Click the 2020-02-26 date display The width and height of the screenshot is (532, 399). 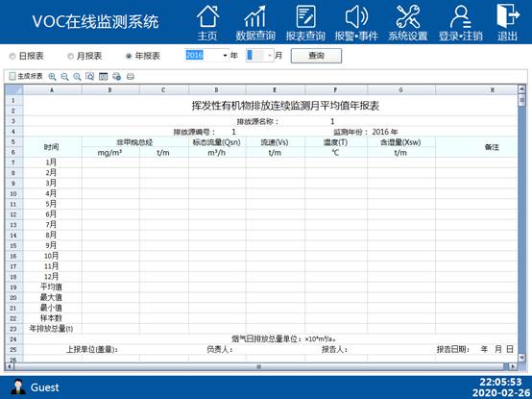click(x=500, y=392)
